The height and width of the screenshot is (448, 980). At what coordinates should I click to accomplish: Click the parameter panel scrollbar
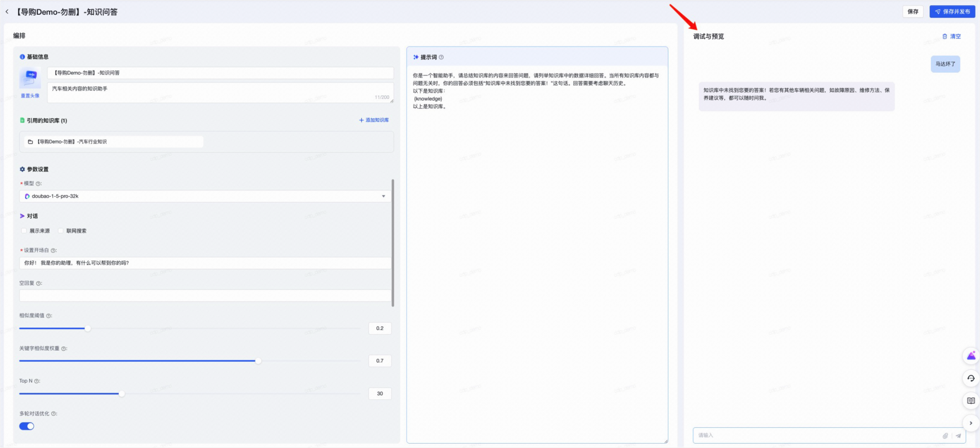(393, 243)
